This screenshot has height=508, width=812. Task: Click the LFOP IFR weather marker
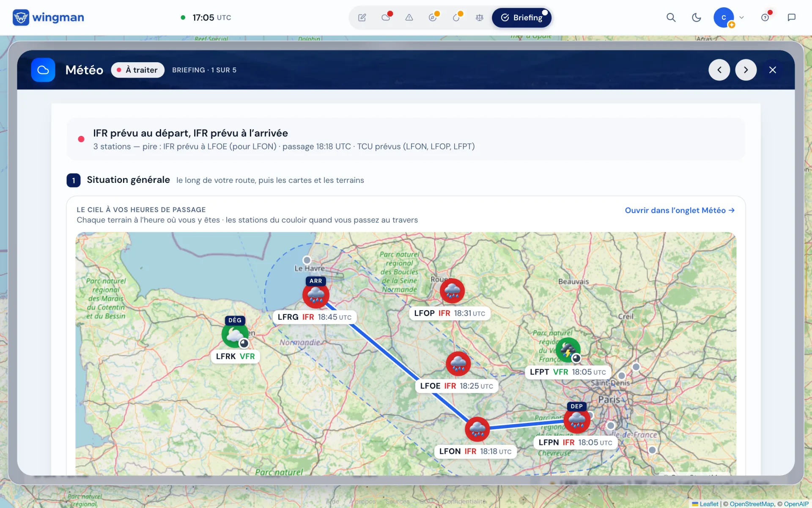(x=452, y=291)
